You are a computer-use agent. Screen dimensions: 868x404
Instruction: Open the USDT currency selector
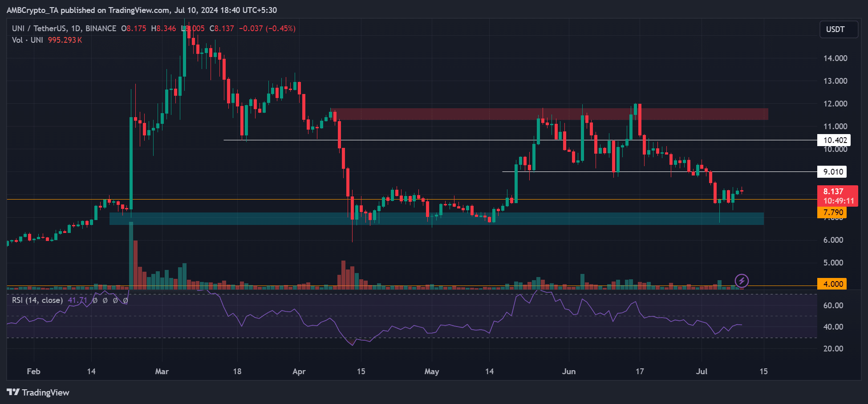click(x=839, y=29)
